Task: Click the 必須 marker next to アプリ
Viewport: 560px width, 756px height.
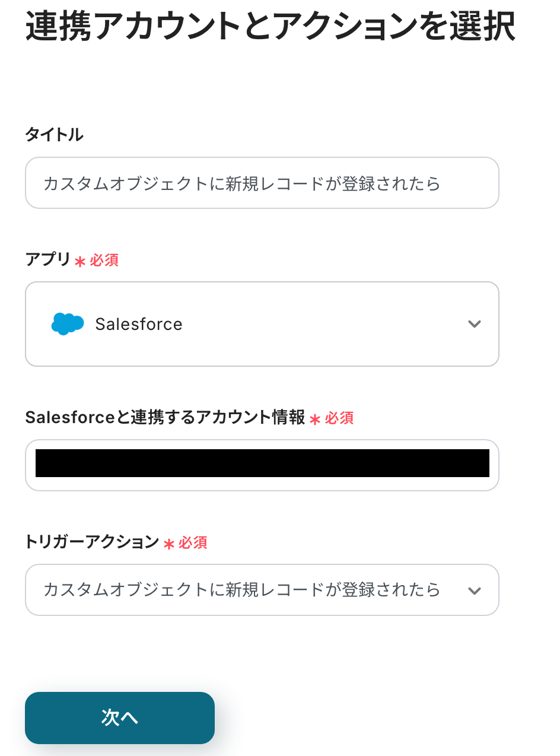Action: [x=104, y=260]
